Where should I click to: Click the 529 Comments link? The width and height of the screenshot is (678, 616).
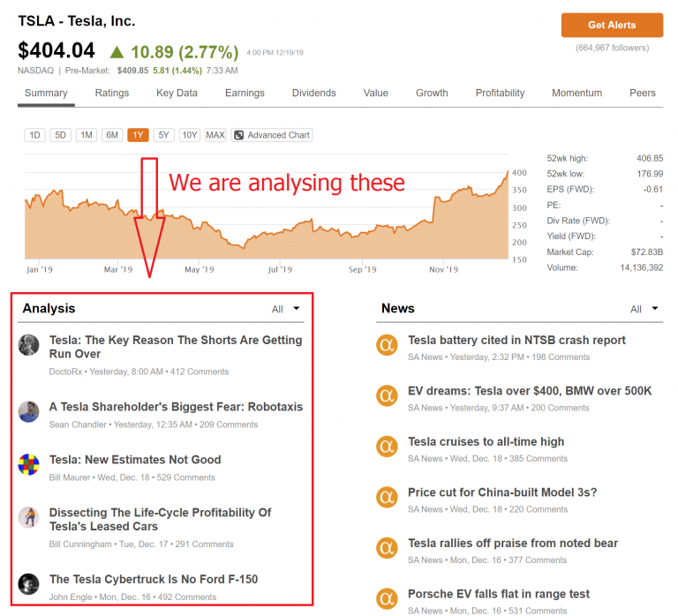[186, 477]
